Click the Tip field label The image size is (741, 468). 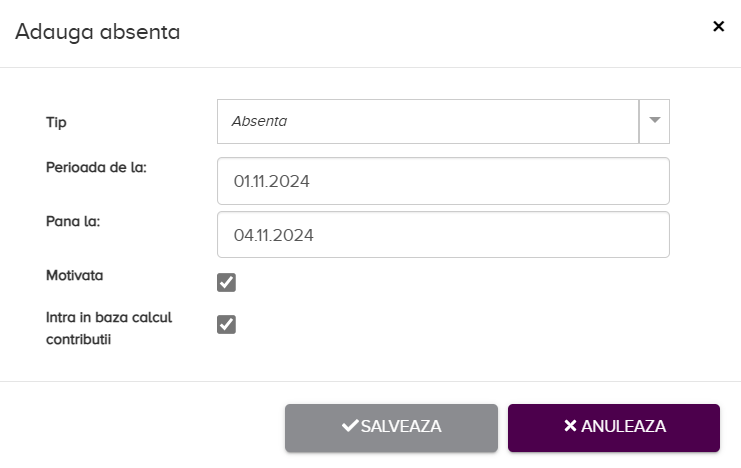click(x=56, y=122)
